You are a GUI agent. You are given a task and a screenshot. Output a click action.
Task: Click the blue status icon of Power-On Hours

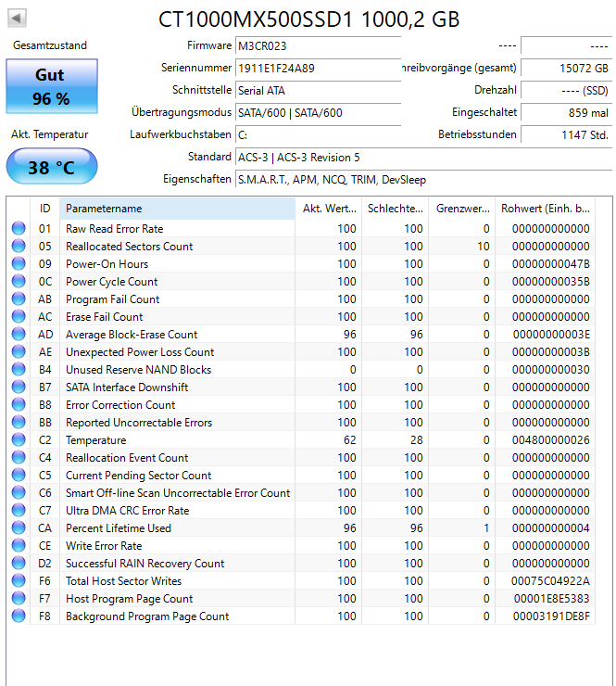coord(19,263)
